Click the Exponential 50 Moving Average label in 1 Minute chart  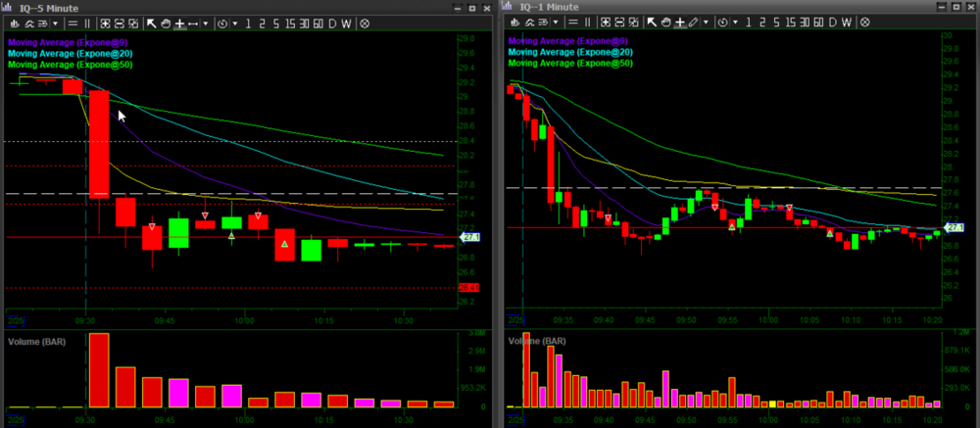point(570,63)
